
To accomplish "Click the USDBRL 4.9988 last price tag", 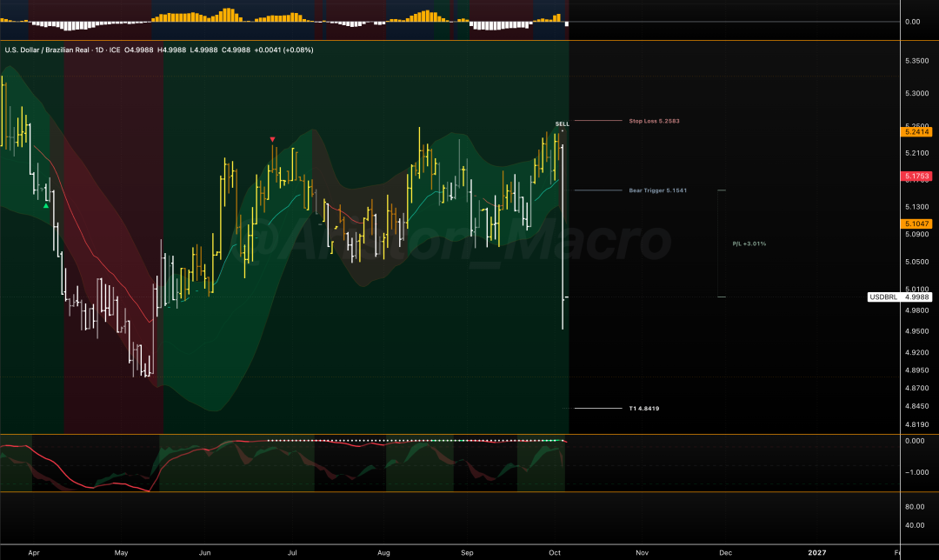I will click(x=900, y=297).
